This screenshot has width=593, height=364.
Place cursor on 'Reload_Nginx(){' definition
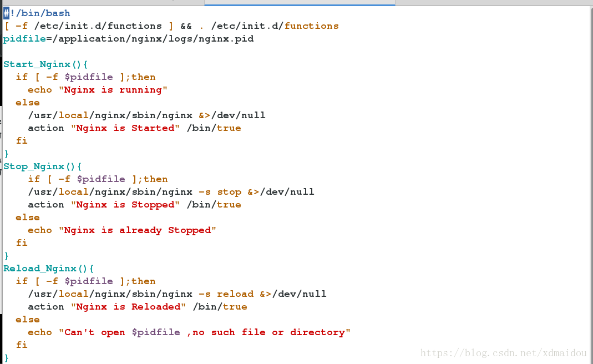coord(49,269)
